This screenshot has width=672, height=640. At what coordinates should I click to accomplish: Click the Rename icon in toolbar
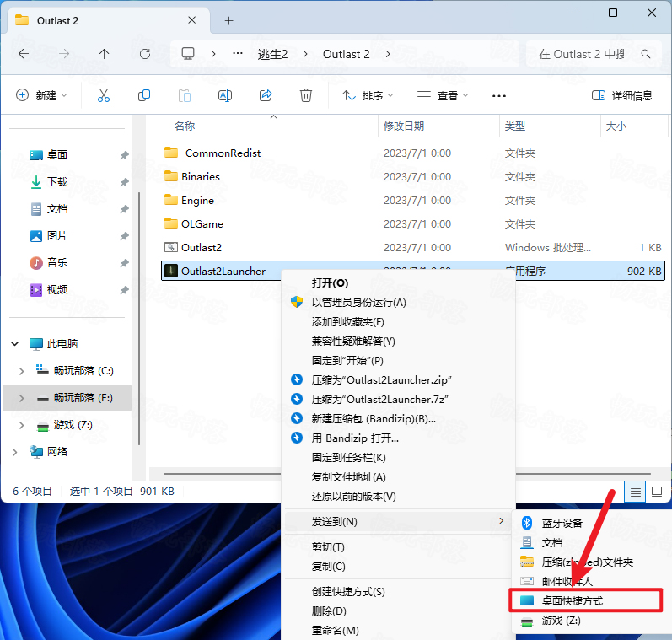(x=225, y=95)
